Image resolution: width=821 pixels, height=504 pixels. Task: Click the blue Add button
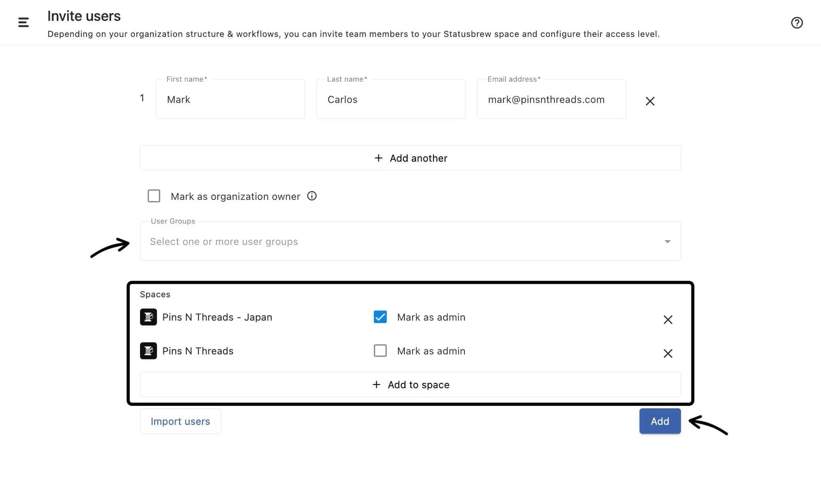click(x=660, y=421)
